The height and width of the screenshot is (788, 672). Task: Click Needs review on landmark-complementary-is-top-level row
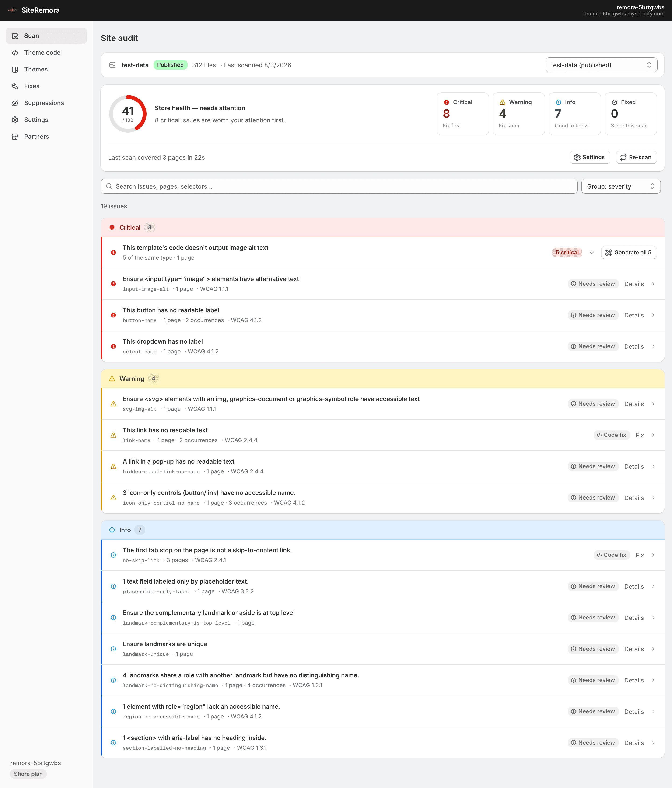click(x=593, y=618)
